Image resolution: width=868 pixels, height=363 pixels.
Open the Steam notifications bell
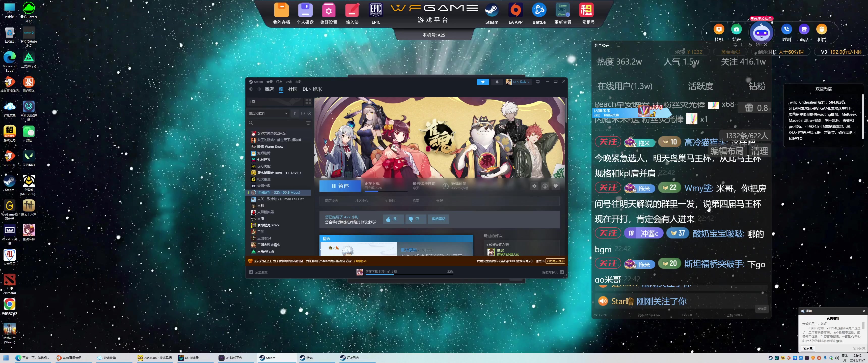point(497,82)
